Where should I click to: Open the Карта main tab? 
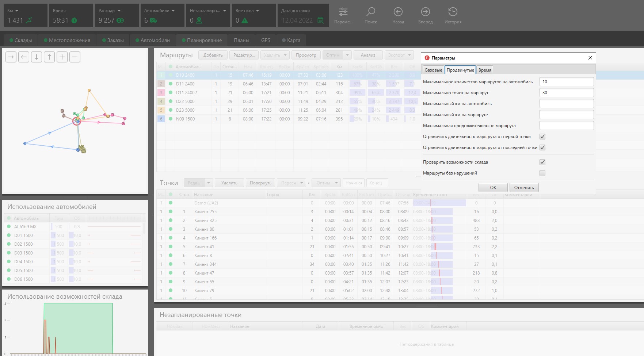291,40
